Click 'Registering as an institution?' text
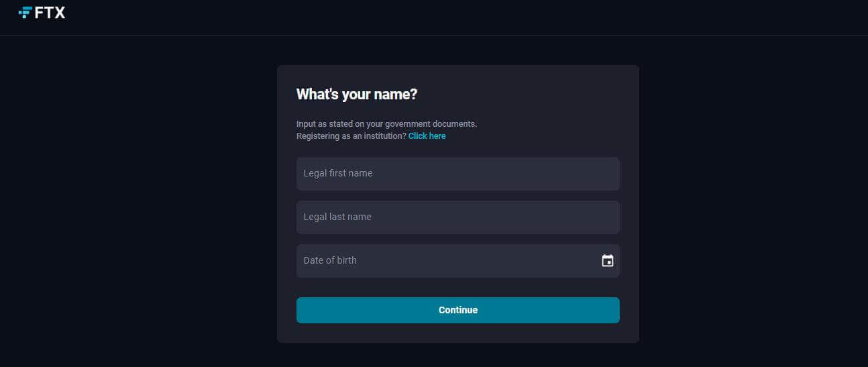868x367 pixels. click(x=351, y=136)
